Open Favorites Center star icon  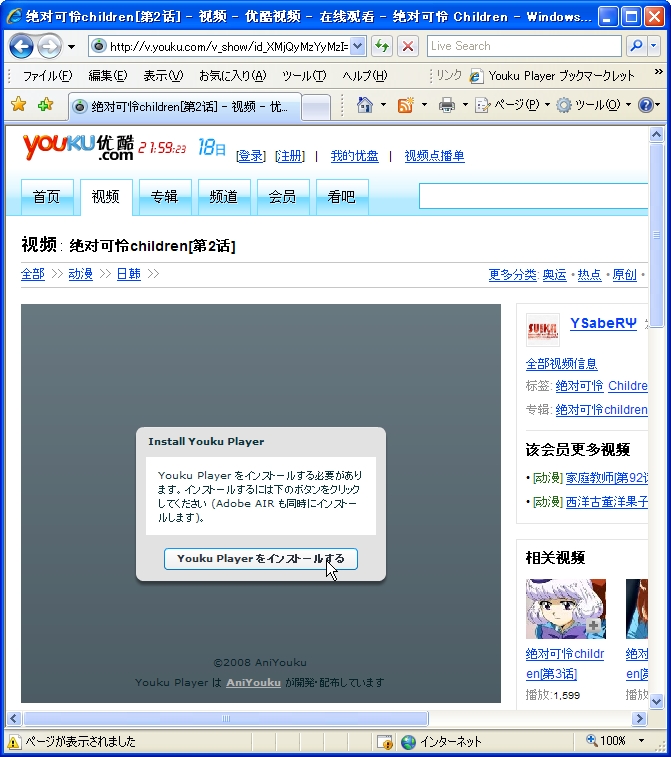pyautogui.click(x=18, y=104)
